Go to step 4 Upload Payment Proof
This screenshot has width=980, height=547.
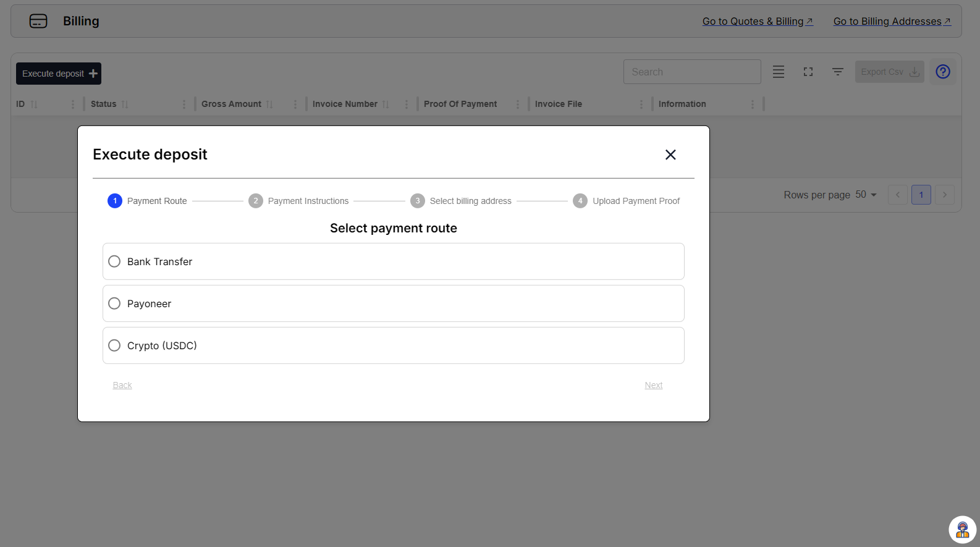(x=627, y=201)
